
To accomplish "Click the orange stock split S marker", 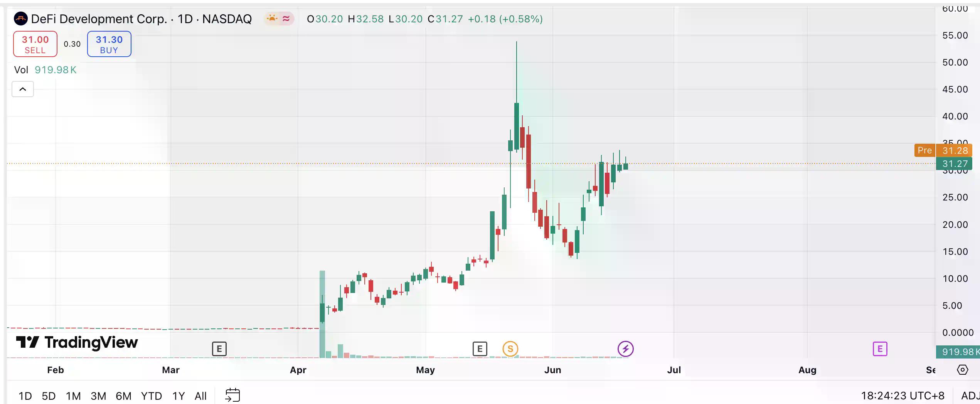I will pyautogui.click(x=510, y=349).
